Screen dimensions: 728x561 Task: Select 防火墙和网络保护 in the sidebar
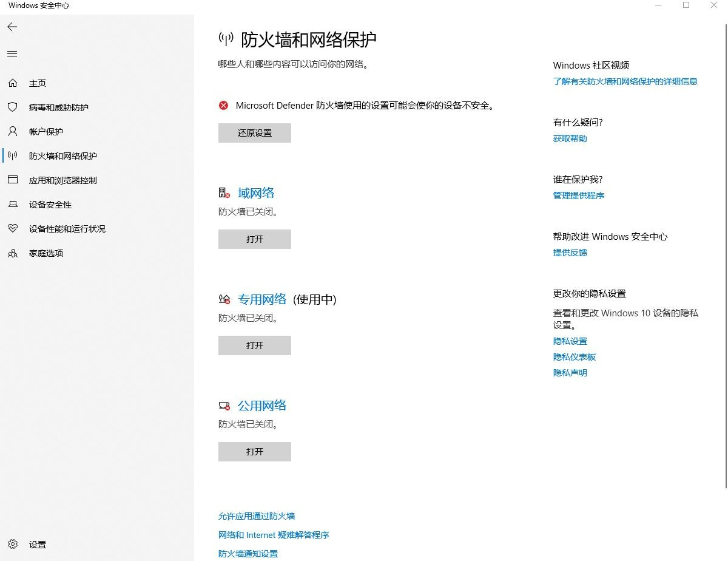(x=63, y=156)
